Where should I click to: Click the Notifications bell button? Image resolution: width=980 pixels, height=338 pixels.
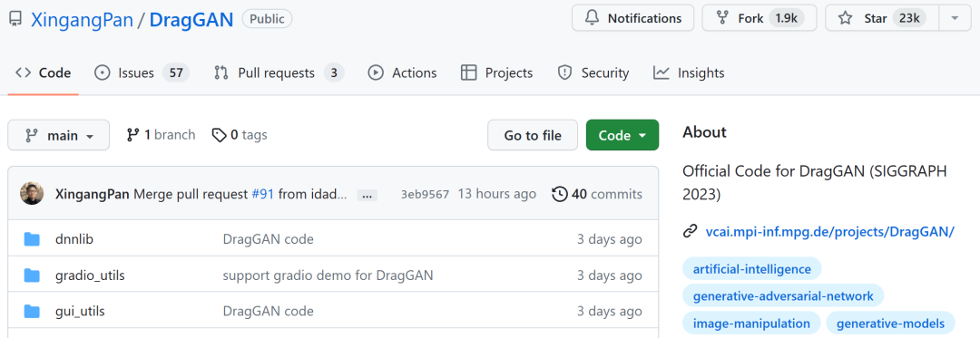(x=632, y=18)
